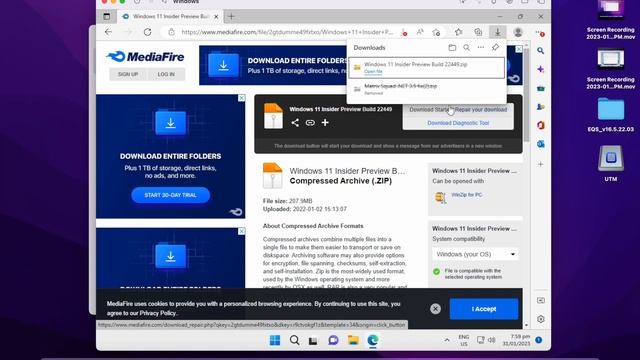
Task: Copy link icon for the file
Action: (310, 122)
